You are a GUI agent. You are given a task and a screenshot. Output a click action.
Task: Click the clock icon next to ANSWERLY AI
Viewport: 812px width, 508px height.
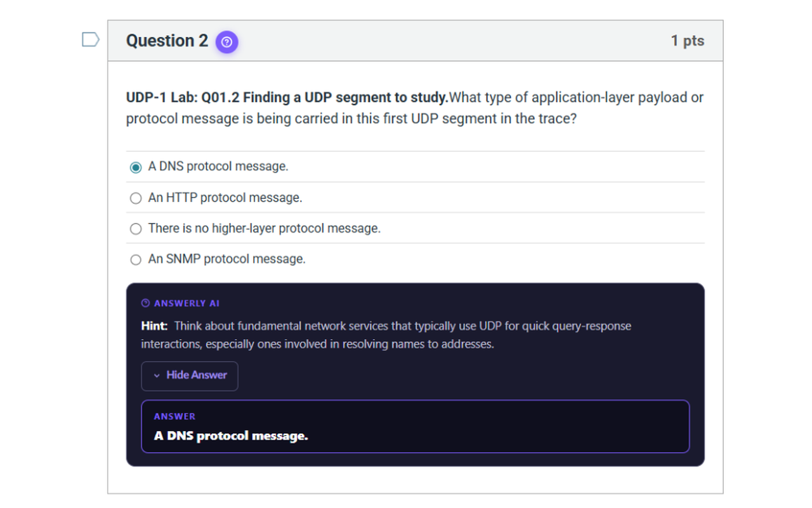145,303
